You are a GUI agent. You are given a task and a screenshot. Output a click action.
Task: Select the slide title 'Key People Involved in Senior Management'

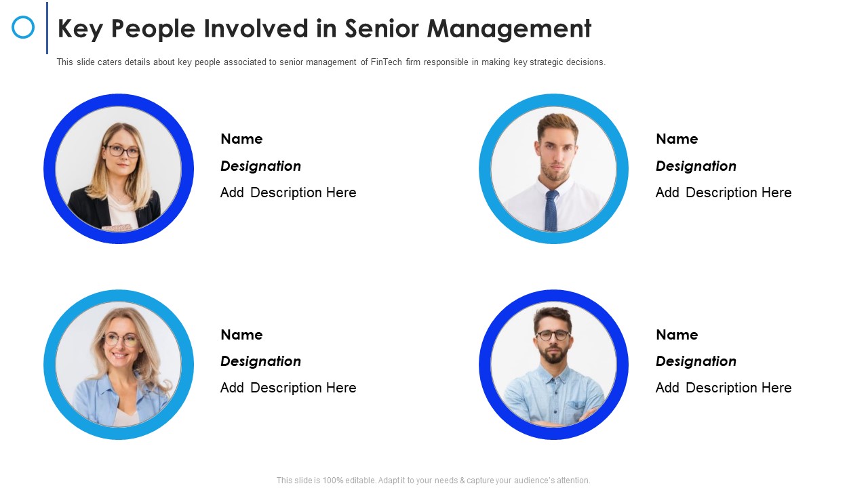[324, 29]
